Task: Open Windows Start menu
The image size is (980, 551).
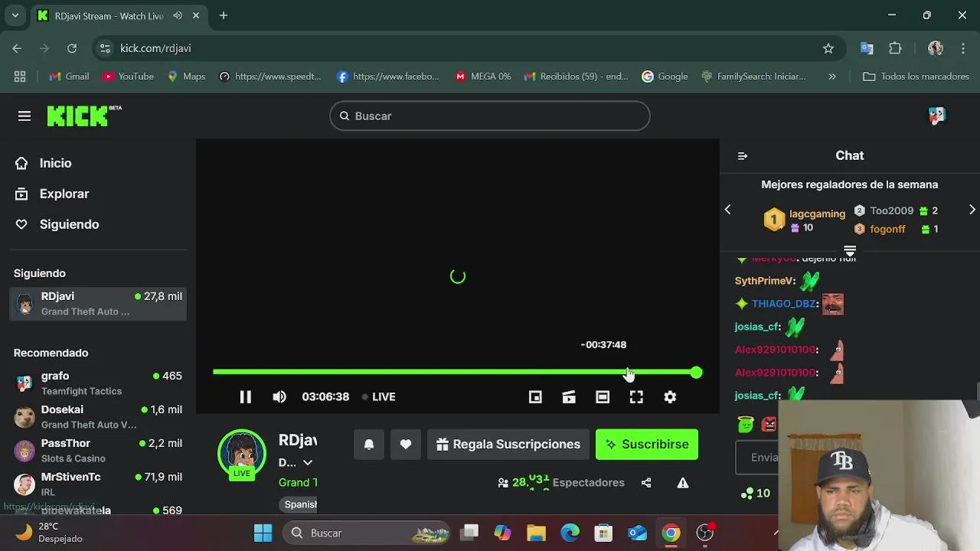Action: [263, 533]
